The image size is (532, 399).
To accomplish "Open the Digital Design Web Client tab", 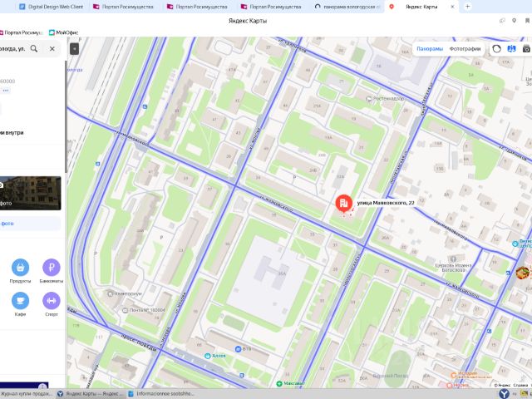I will pyautogui.click(x=52, y=7).
